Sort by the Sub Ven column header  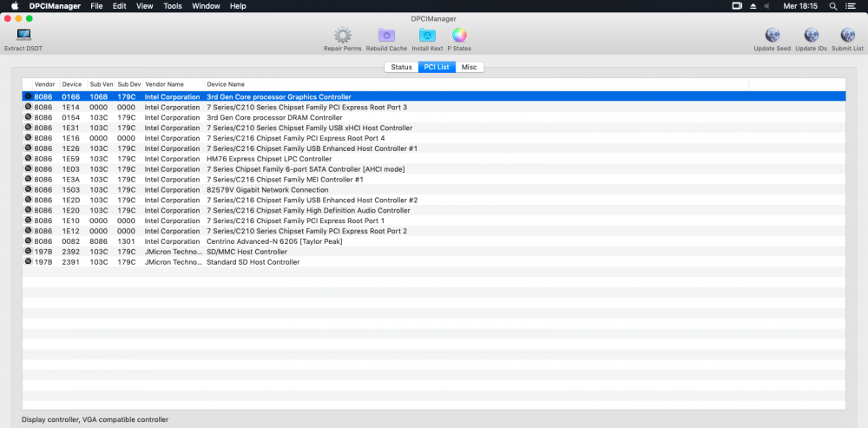pos(102,84)
